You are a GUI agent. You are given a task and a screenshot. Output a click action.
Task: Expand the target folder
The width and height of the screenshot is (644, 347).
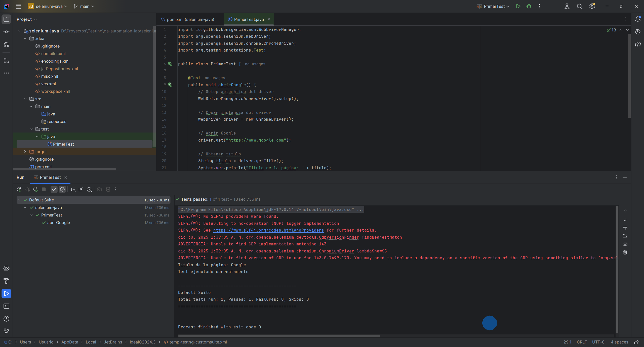25,152
